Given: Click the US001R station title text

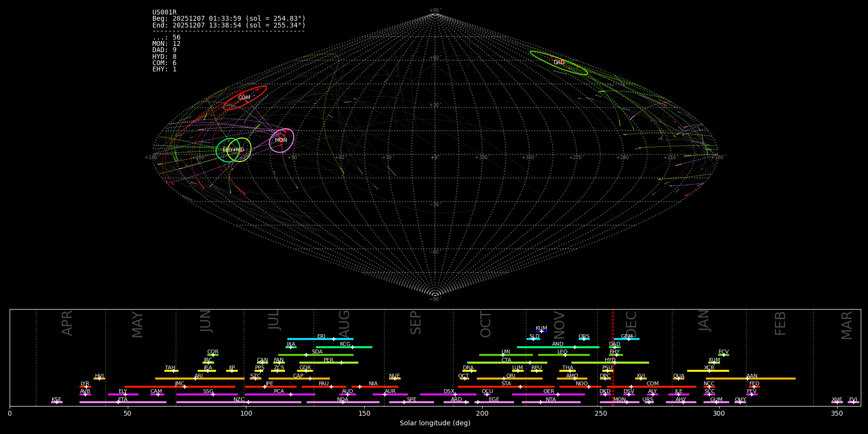Looking at the screenshot, I should coord(164,13).
